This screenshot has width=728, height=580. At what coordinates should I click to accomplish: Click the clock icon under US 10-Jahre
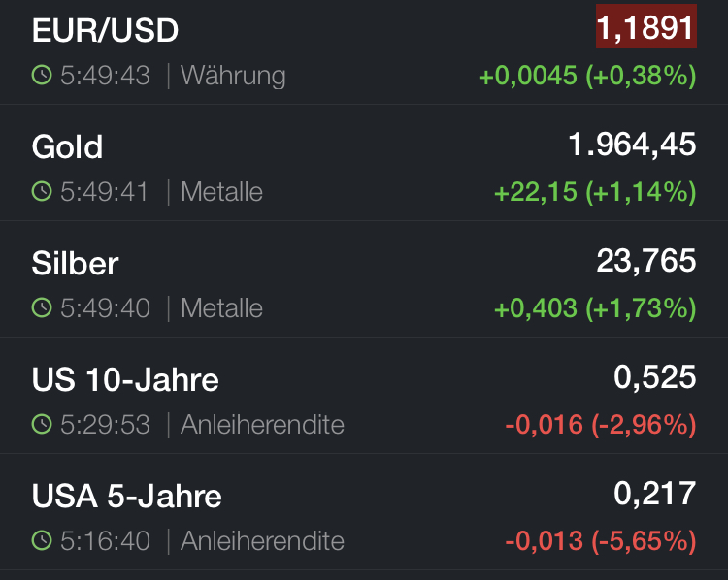pos(42,425)
